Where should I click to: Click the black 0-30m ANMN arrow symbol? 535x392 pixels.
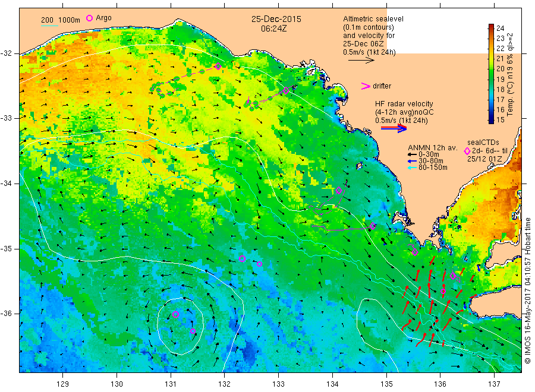(413, 155)
